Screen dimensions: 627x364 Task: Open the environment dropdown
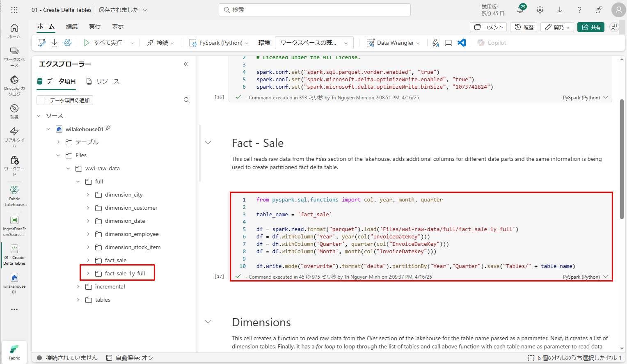(x=314, y=43)
